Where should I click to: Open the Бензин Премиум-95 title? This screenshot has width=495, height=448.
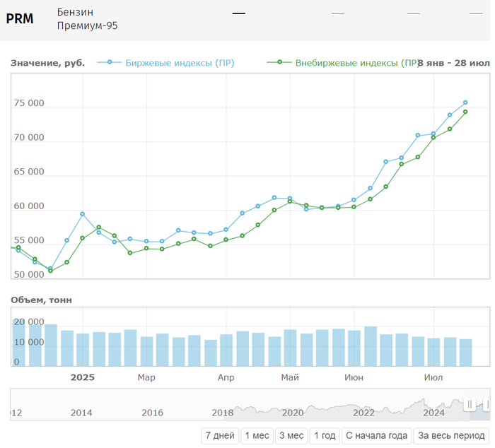pyautogui.click(x=87, y=19)
